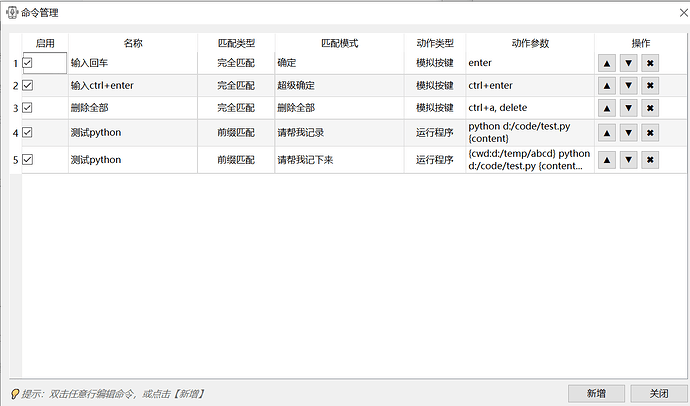Image resolution: width=690 pixels, height=406 pixels.
Task: Click the 超级确定 match pattern cell
Action: point(339,86)
